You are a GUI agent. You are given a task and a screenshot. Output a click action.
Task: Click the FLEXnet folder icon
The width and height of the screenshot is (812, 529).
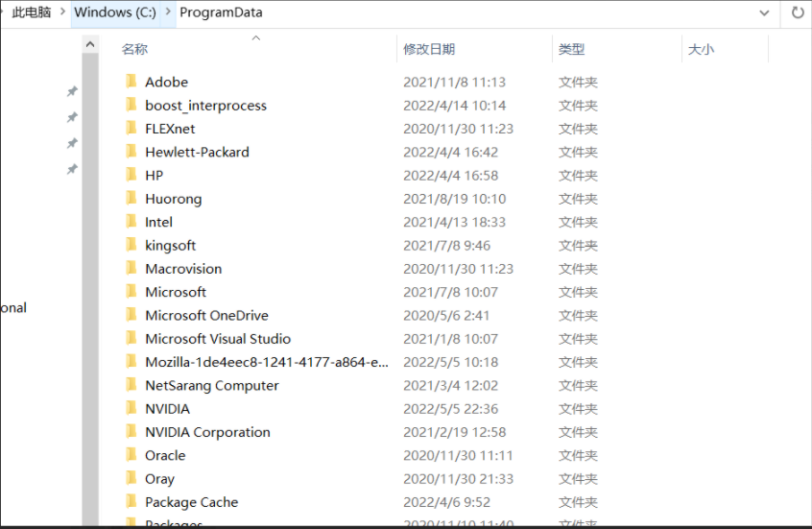[x=131, y=128]
